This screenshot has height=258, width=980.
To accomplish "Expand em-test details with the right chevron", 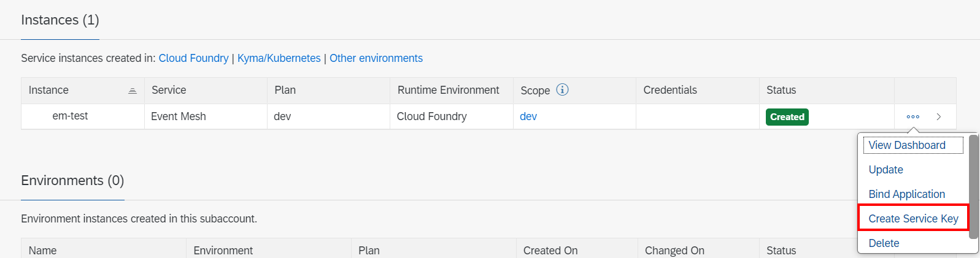I will 939,116.
